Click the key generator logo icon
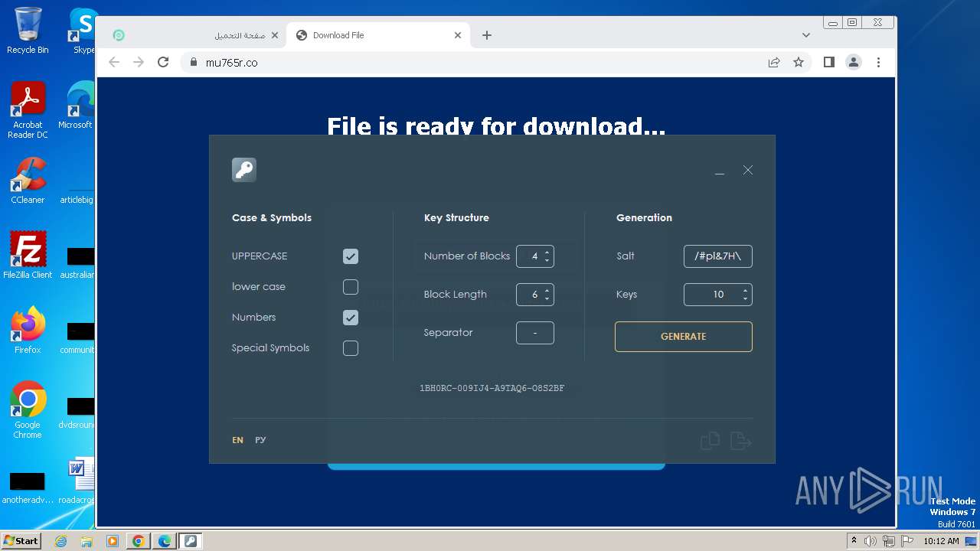980x551 pixels. (x=244, y=170)
